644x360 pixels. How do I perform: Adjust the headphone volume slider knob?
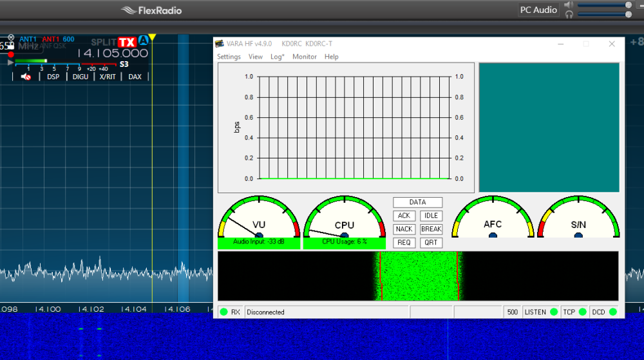pyautogui.click(x=629, y=14)
